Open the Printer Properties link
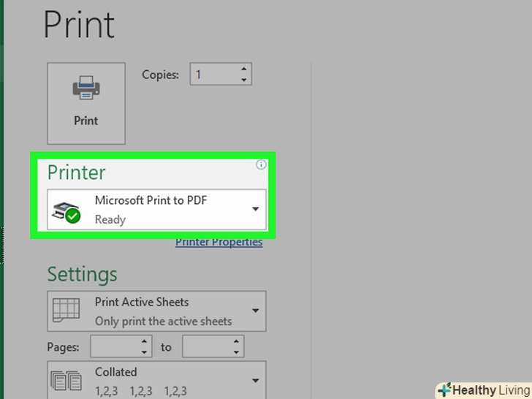The height and width of the screenshot is (399, 532). coord(218,242)
